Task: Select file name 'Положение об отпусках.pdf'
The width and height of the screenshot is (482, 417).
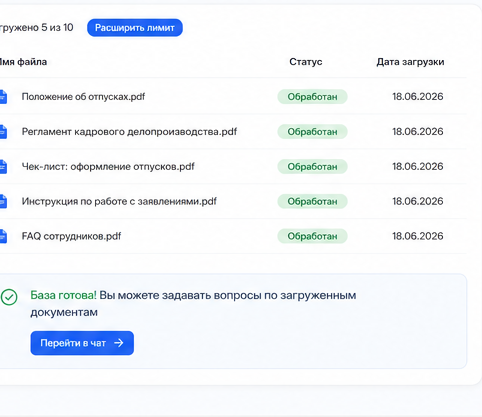Action: [x=83, y=97]
